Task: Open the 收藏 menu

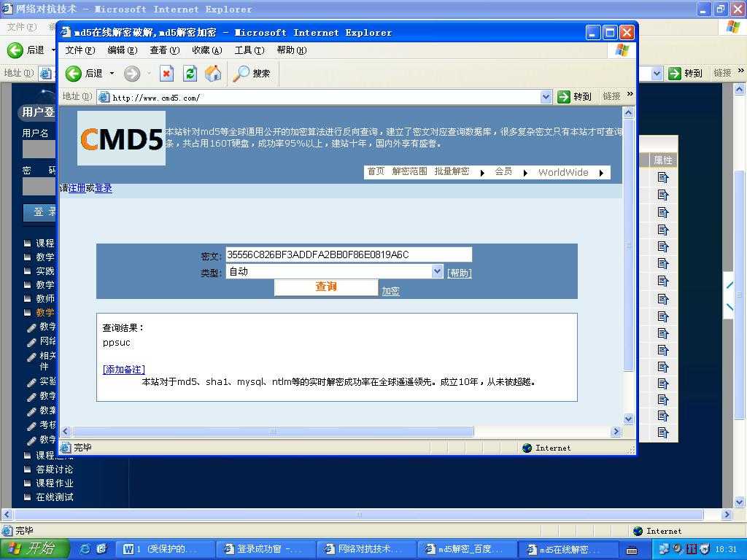Action: click(206, 50)
